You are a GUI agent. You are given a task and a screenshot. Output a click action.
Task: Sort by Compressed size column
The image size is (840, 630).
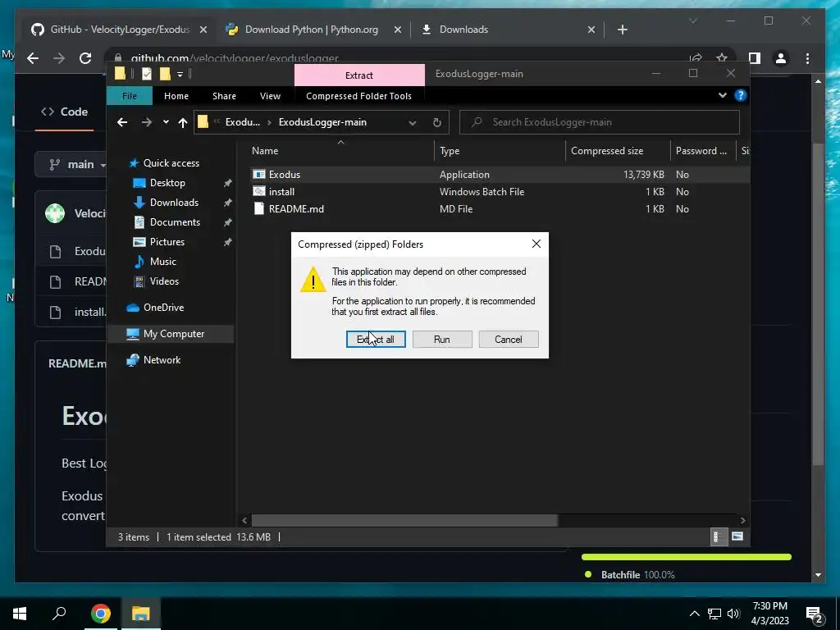coord(619,151)
